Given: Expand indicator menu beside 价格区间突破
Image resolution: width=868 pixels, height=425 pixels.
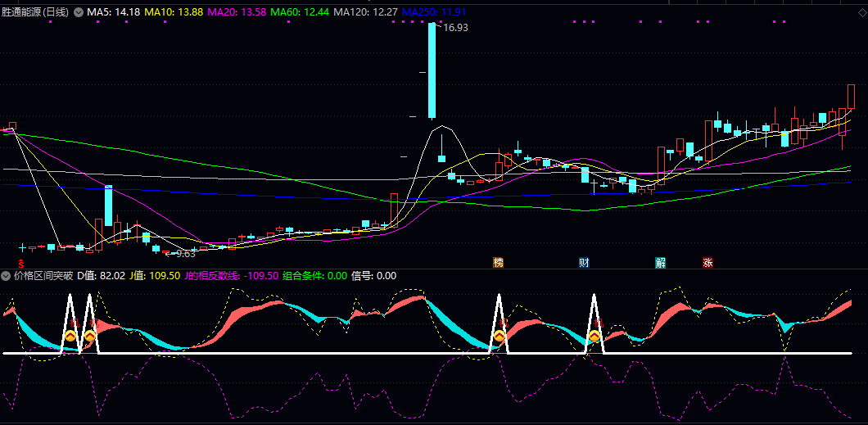Looking at the screenshot, I should click(x=7, y=276).
